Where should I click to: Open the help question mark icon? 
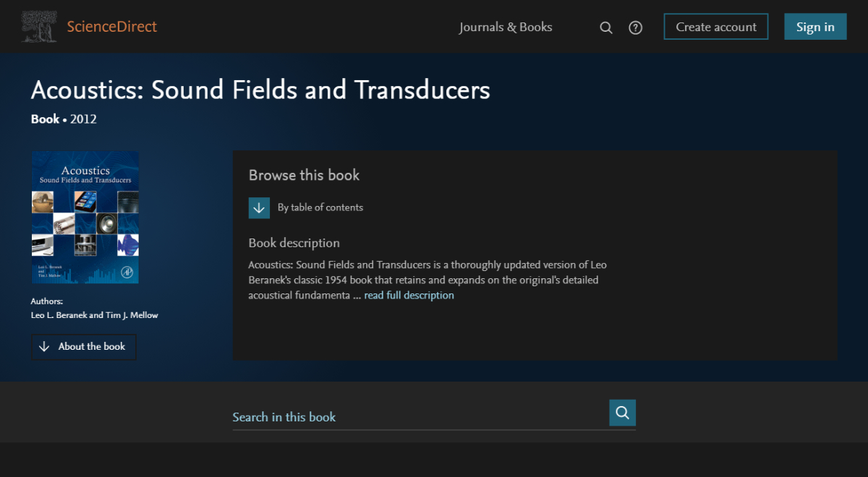point(635,27)
